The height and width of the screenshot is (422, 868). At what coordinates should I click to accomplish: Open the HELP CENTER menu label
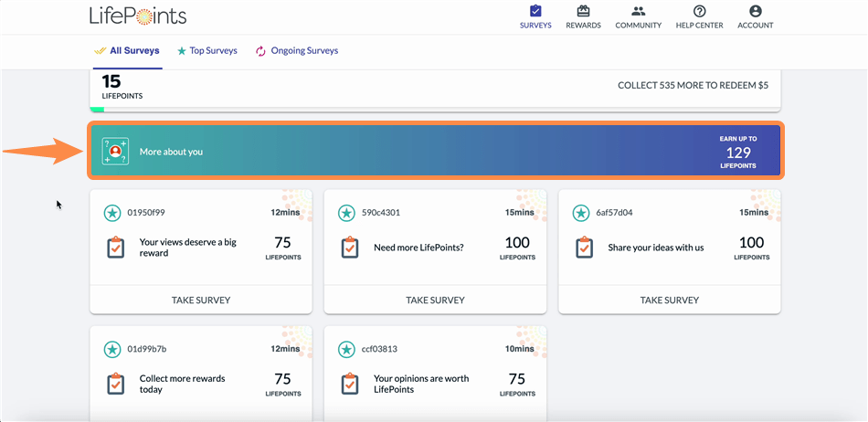tap(699, 25)
